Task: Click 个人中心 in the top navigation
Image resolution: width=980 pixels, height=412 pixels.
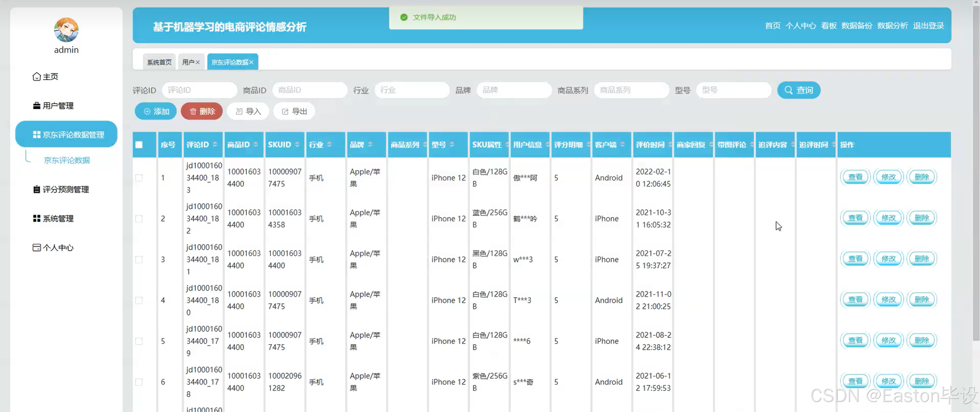Action: (x=801, y=25)
